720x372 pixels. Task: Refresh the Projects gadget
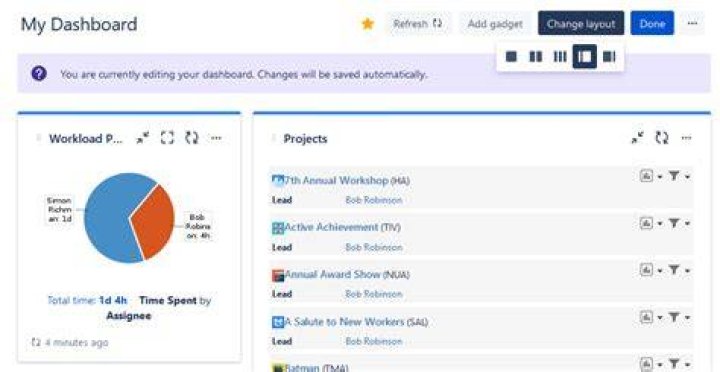[662, 138]
